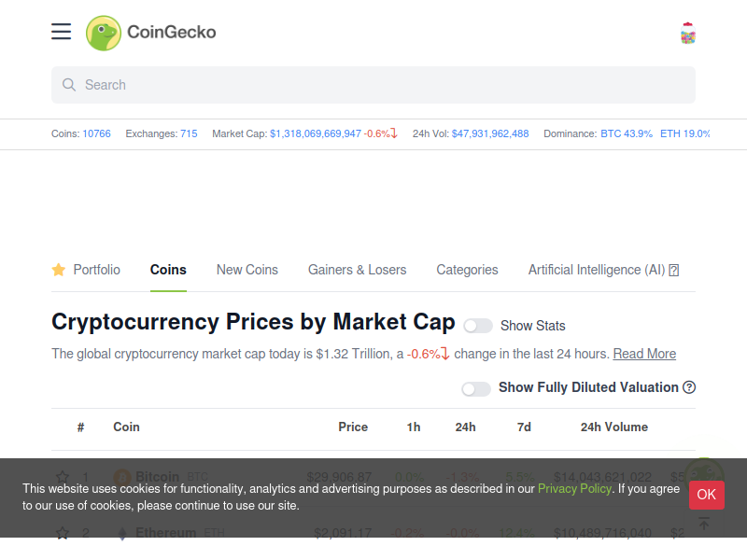The image size is (747, 560).
Task: Click the Read More link
Action: tap(644, 354)
